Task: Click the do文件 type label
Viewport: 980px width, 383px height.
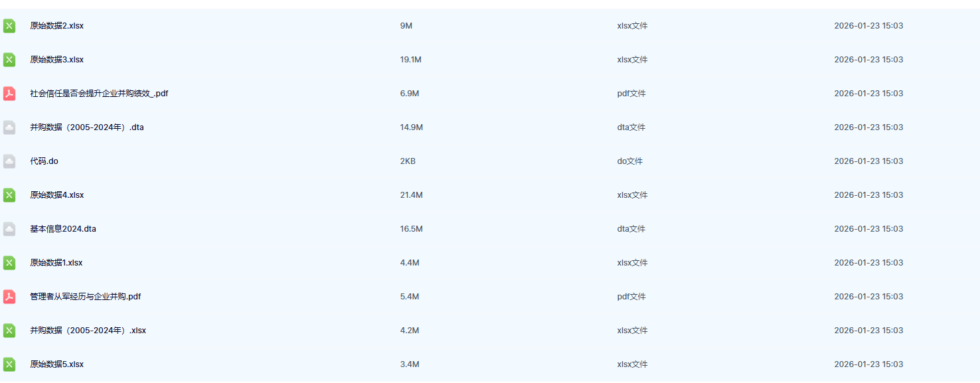Action: coord(629,161)
